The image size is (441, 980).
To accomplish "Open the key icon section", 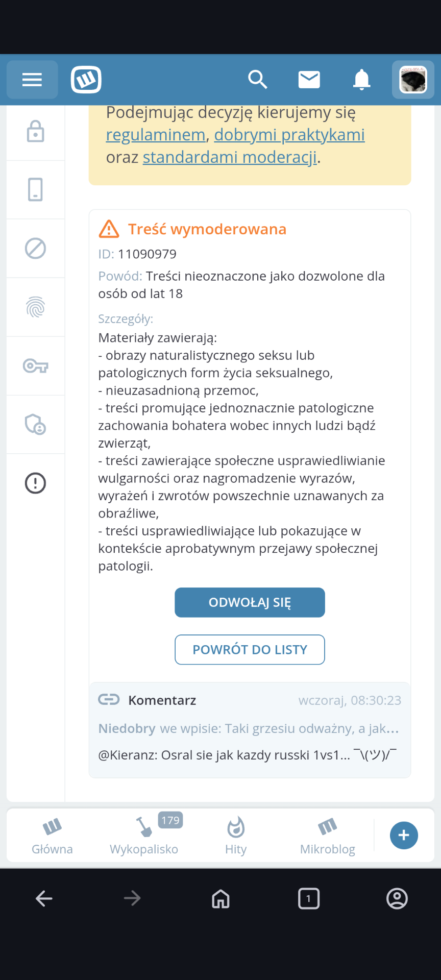I will [x=36, y=366].
